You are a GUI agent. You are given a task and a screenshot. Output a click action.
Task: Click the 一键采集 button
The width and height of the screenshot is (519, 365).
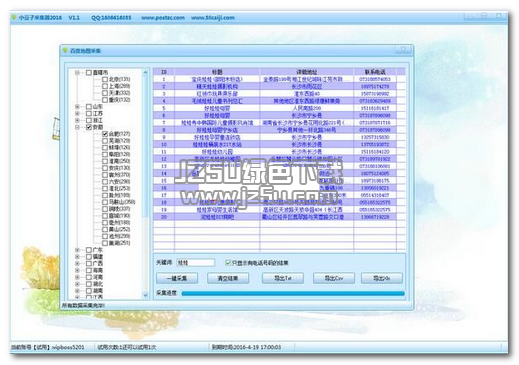coord(177,278)
